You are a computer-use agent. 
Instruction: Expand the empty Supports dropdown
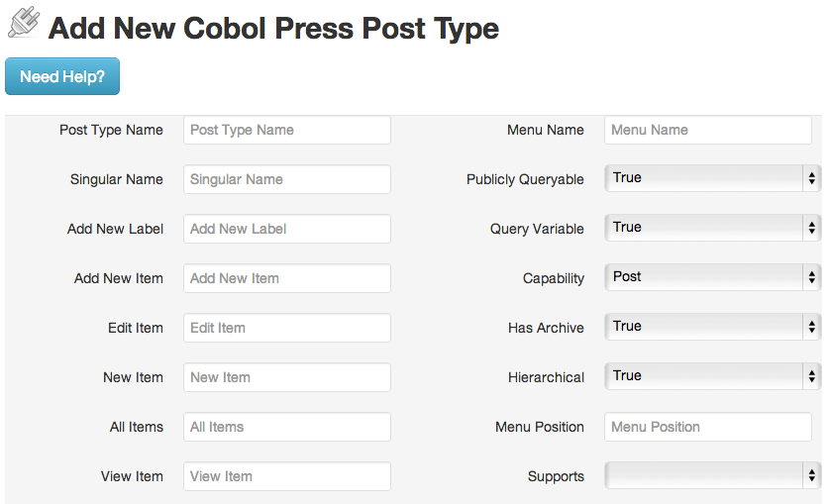[x=712, y=475]
